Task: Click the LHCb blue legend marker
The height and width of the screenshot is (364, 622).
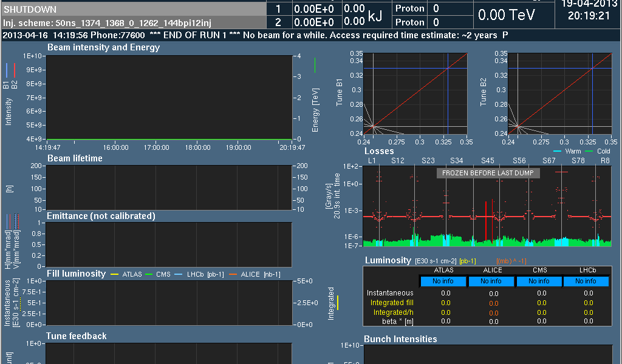Action: pos(177,274)
